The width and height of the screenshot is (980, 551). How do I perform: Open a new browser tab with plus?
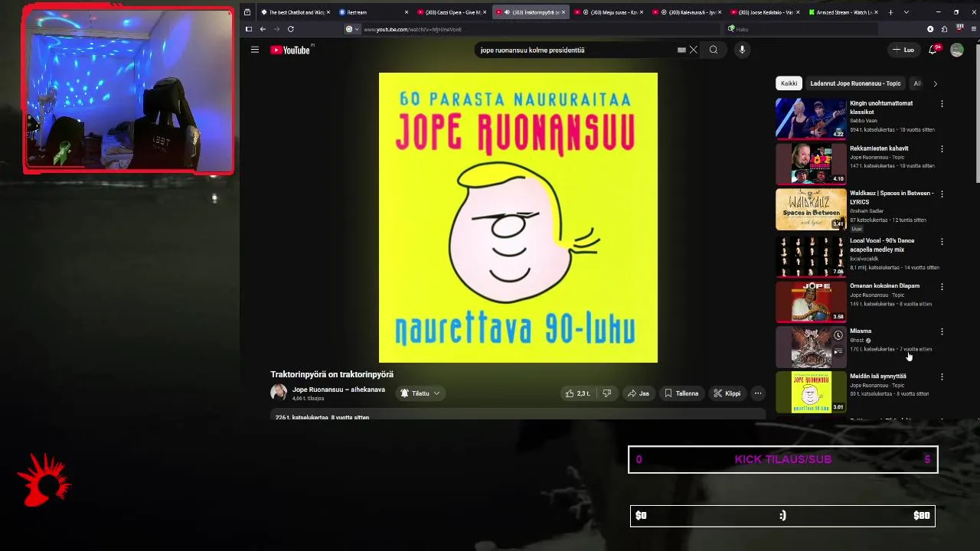click(x=890, y=12)
